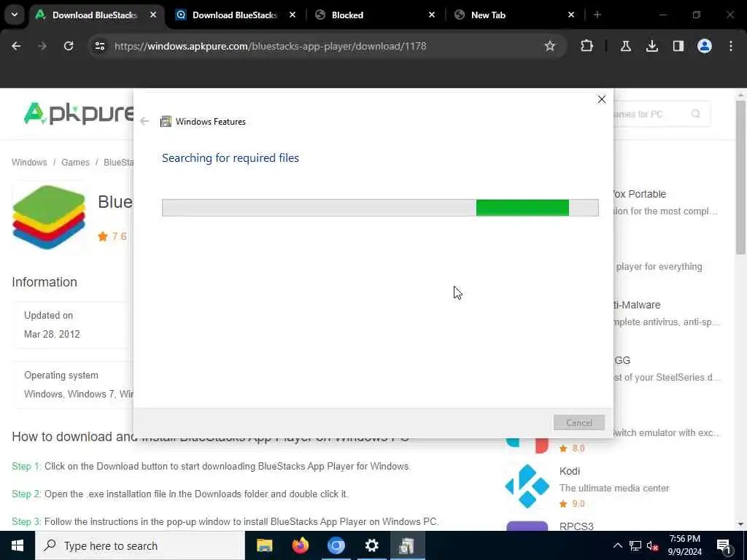Toggle the browser side panel

tap(678, 46)
